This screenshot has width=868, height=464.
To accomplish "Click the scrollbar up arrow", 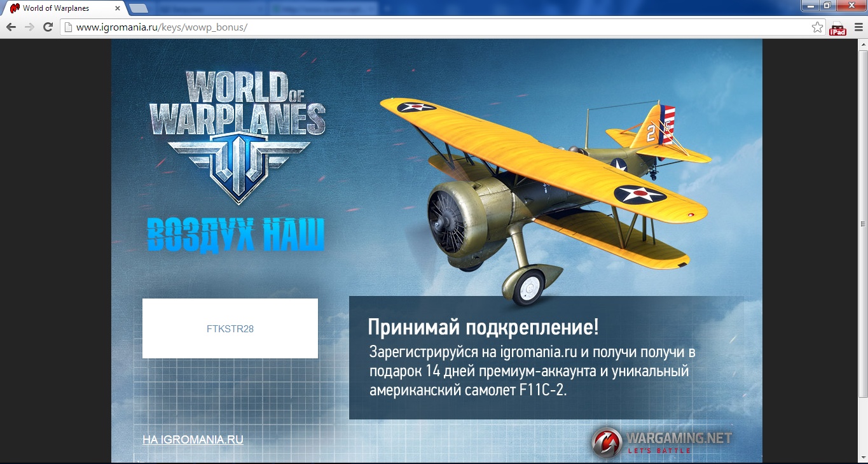I will pyautogui.click(x=863, y=43).
